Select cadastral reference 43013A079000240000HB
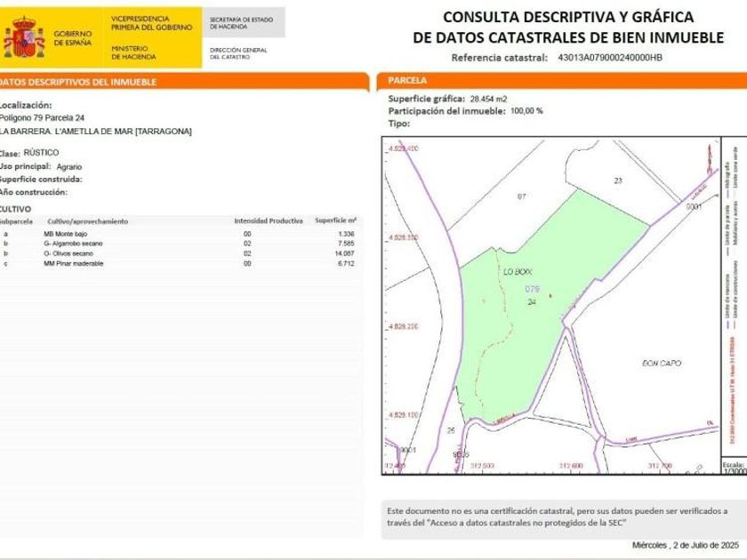This screenshot has height=560, width=747. (610, 58)
